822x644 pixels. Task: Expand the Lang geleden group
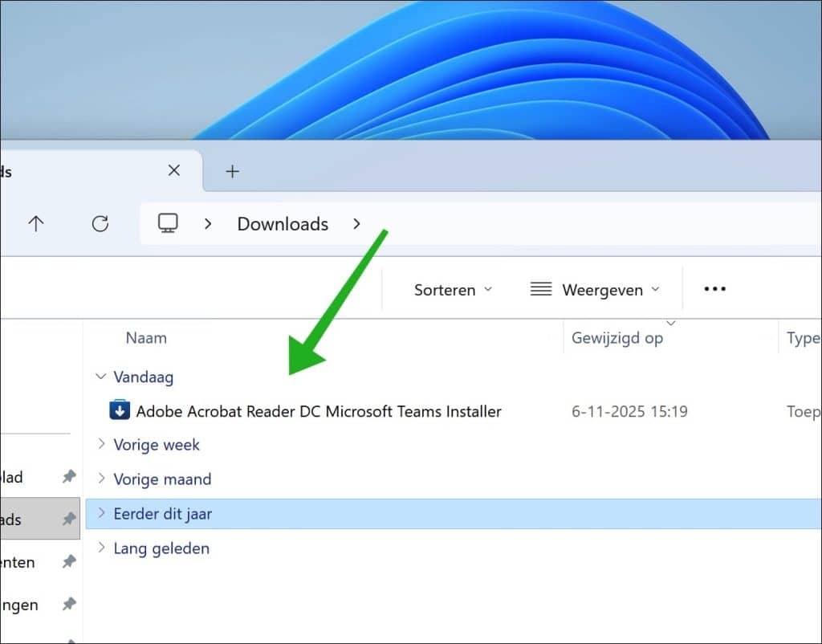100,548
